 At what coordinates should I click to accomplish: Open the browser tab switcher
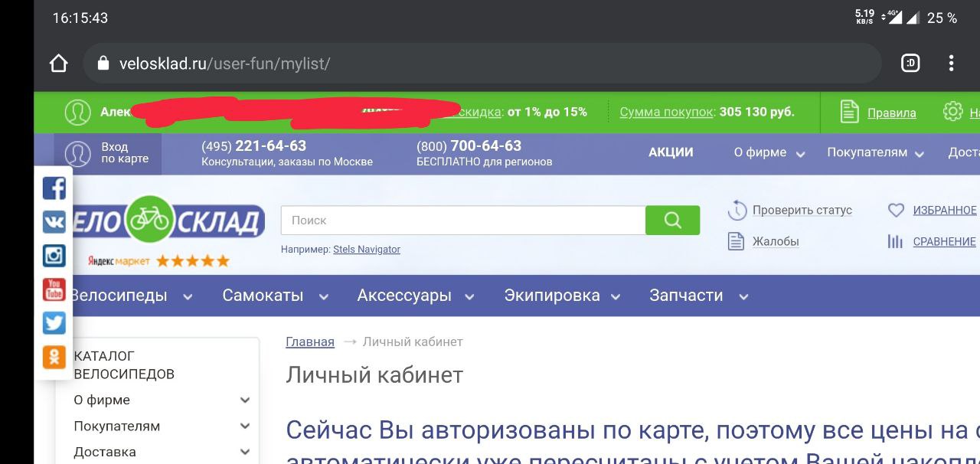click(x=910, y=63)
